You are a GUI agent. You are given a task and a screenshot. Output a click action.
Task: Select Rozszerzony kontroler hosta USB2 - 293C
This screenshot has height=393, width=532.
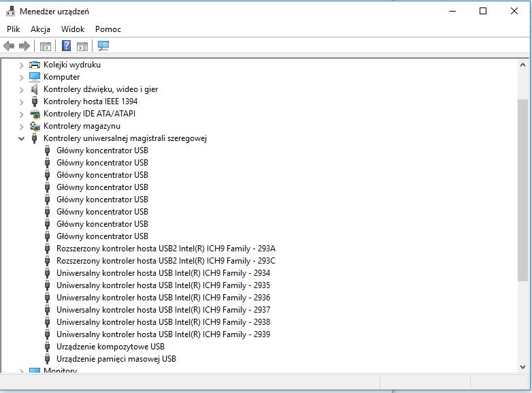coord(166,261)
